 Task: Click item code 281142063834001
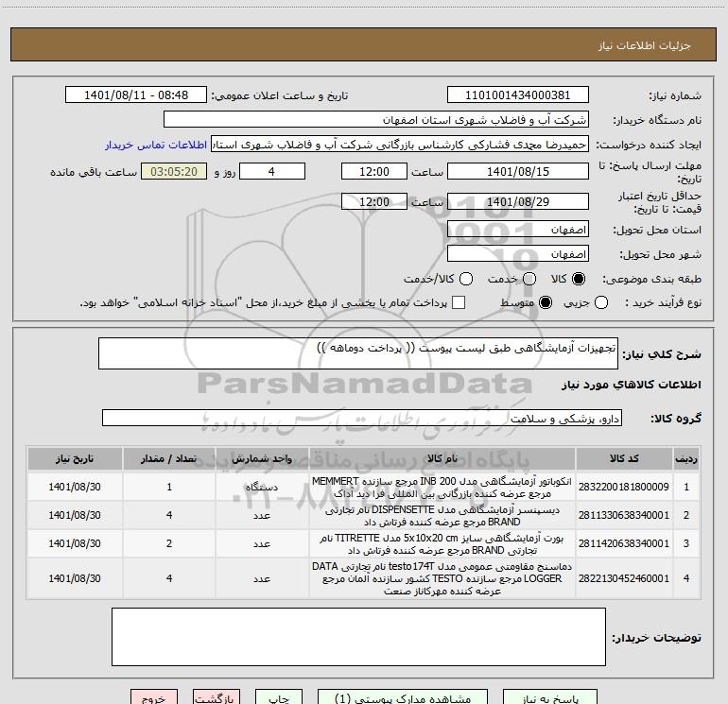click(x=624, y=543)
